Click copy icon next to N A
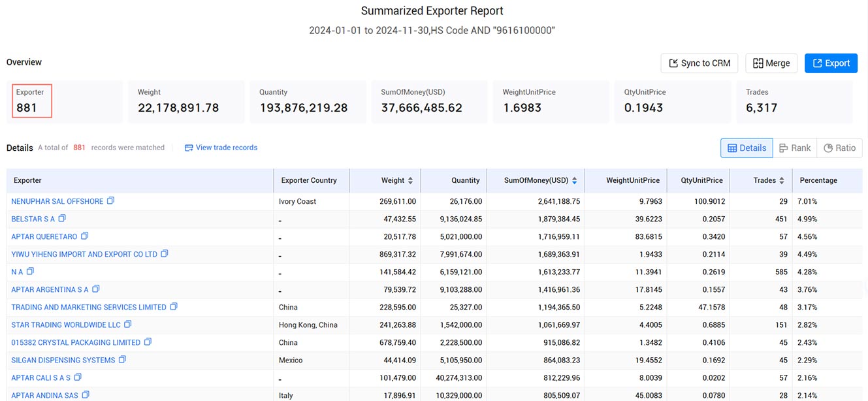 pyautogui.click(x=30, y=272)
